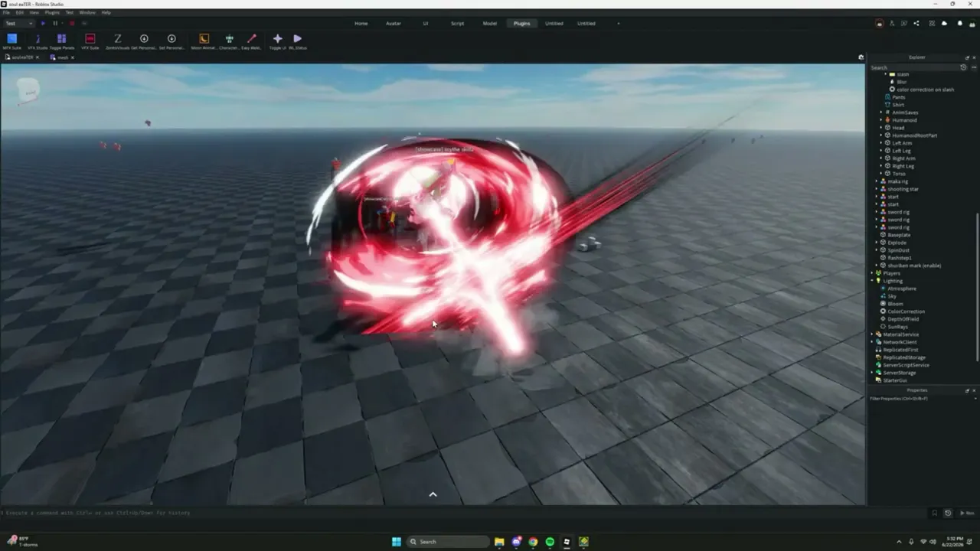Activate the Easy Weld plugin
The width and height of the screenshot is (980, 551).
click(251, 41)
